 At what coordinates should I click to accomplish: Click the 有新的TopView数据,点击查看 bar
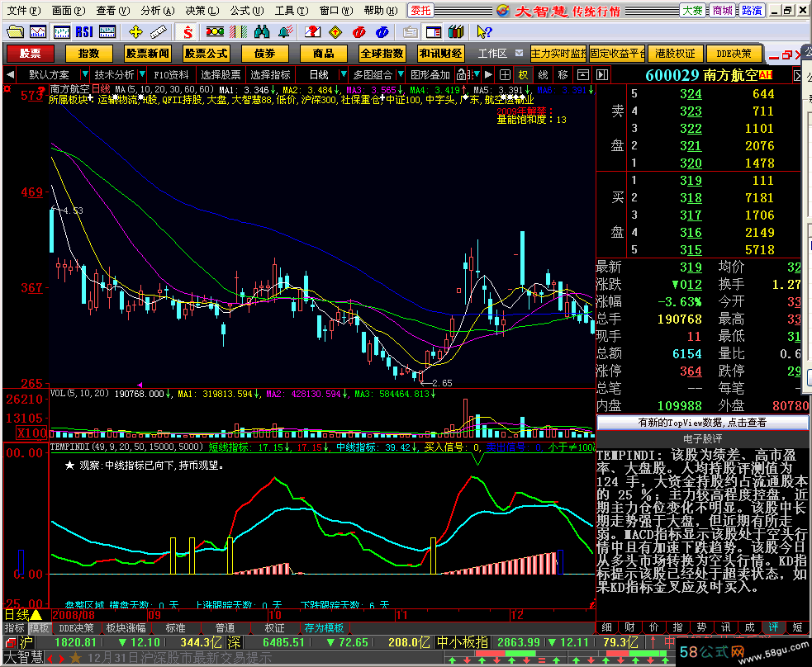tap(701, 423)
